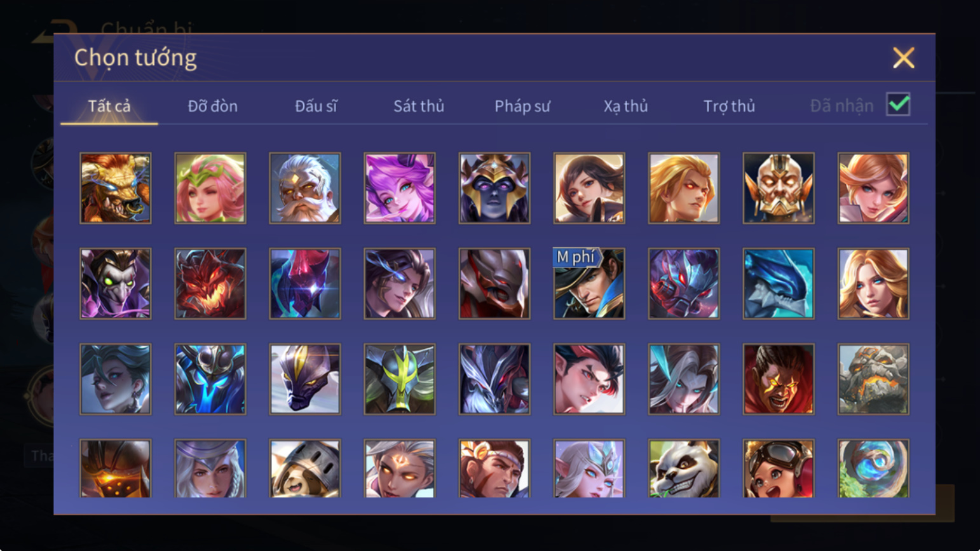Viewport: 980px width, 551px height.
Task: Pick the stone golem hero portrait
Action: pos(873,379)
